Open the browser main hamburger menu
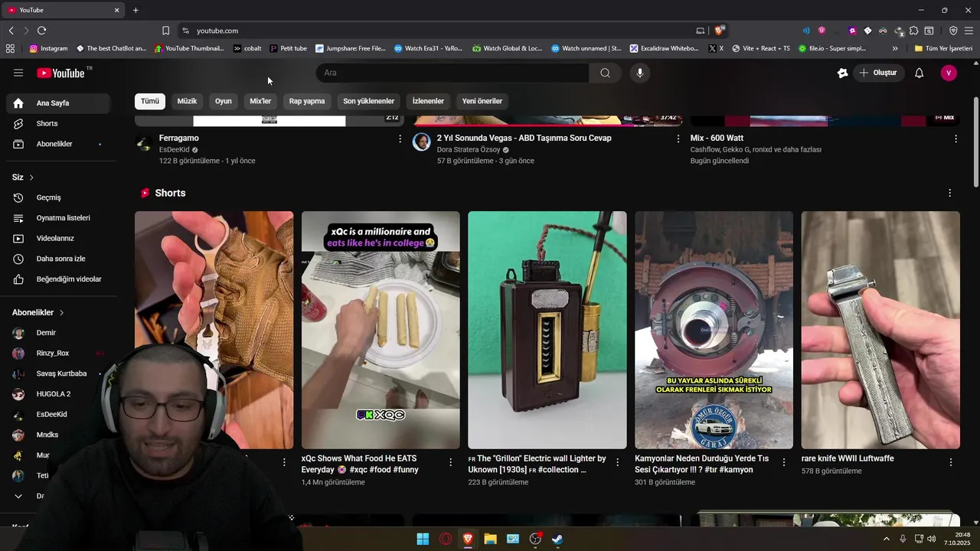The height and width of the screenshot is (551, 980). pyautogui.click(x=969, y=31)
